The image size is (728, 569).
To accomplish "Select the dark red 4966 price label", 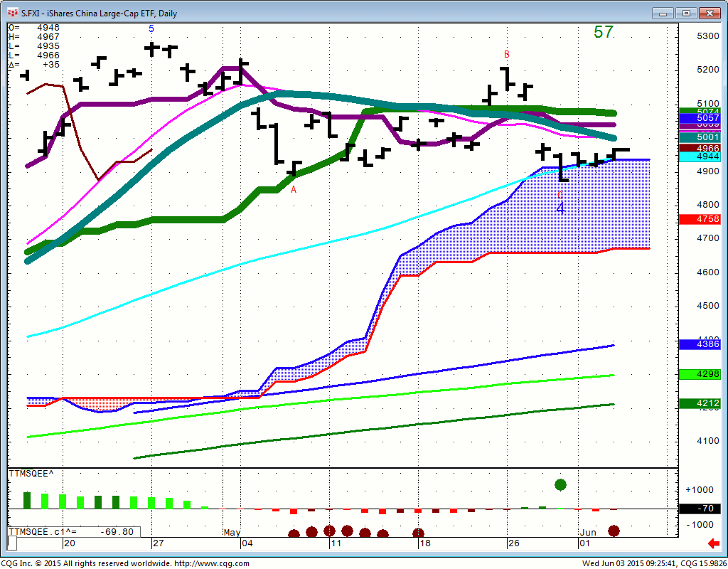I will point(700,148).
